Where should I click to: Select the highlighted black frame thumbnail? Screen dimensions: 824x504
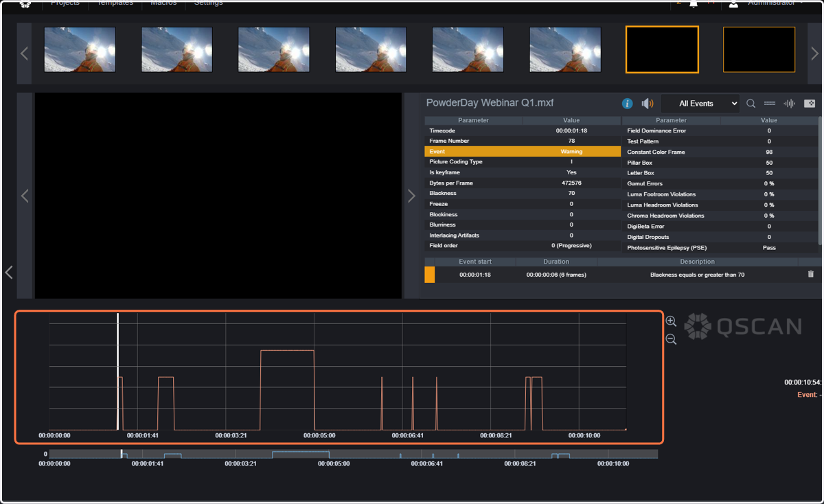pos(662,49)
